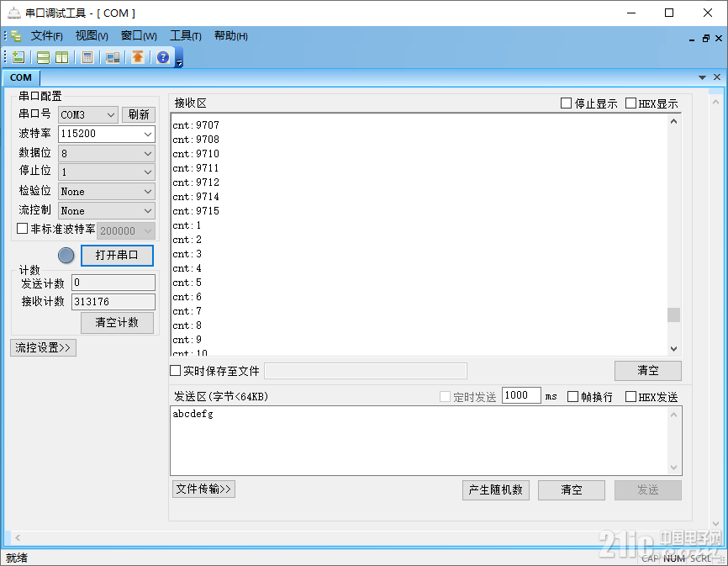Open the 流控制 None dropdown
This screenshot has width=728, height=566.
click(x=106, y=211)
